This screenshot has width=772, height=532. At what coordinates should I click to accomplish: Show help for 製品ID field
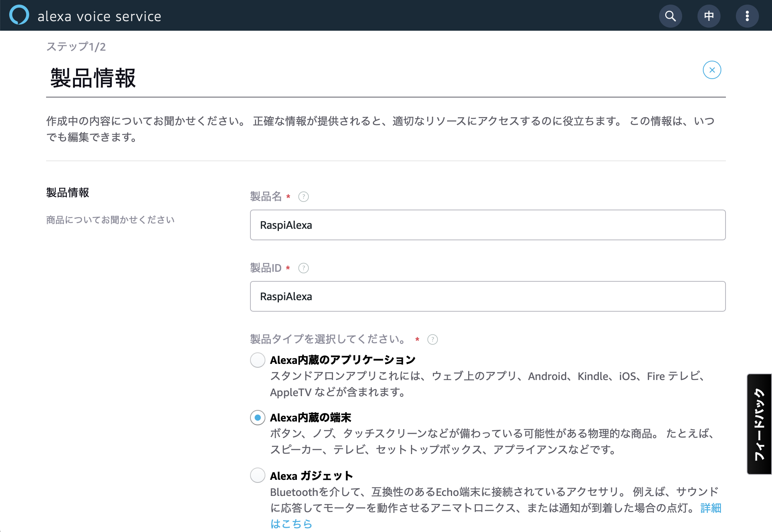coord(303,268)
